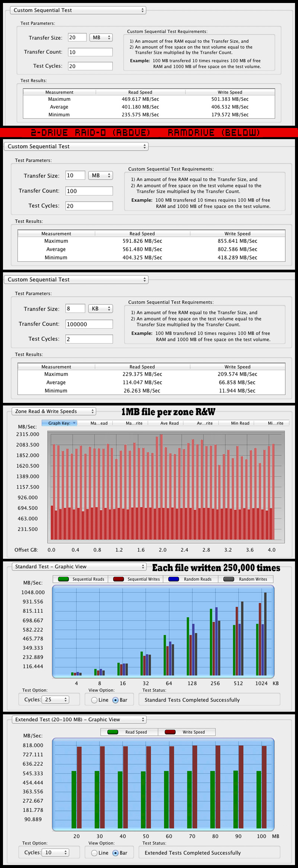298x868 pixels.
Task: Click the red Write Speed legend swatch
Action: point(170,732)
